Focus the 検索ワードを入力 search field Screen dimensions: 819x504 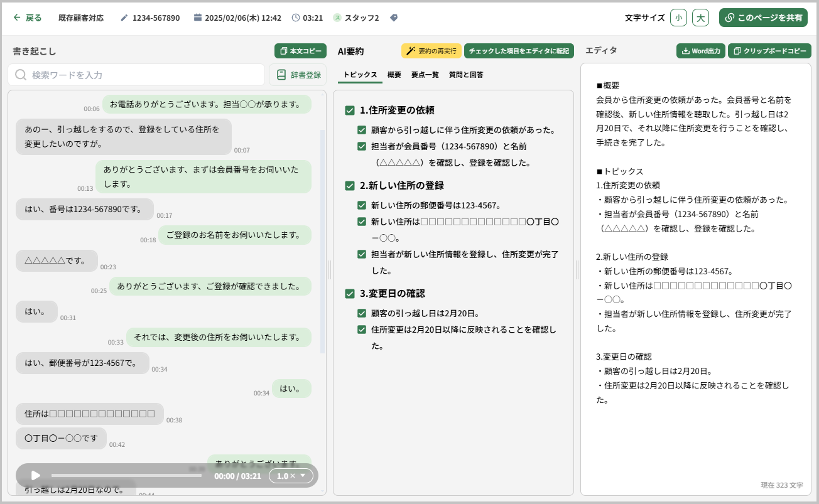[136, 75]
